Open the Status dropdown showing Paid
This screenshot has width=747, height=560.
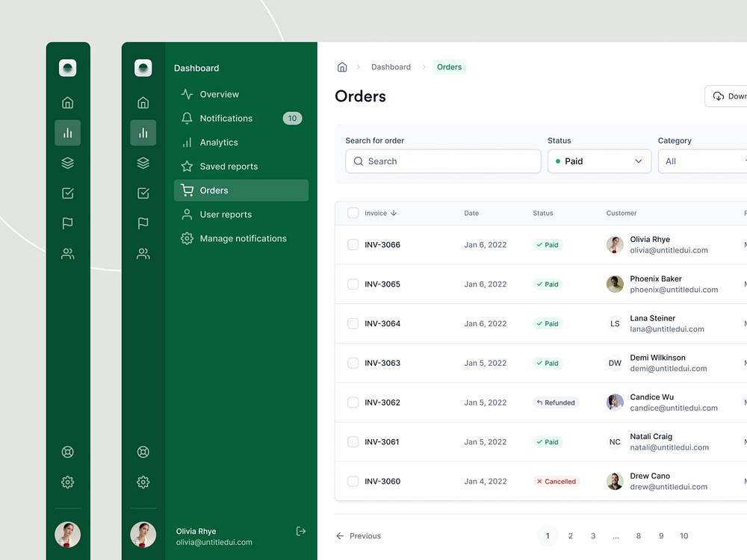[x=599, y=161]
